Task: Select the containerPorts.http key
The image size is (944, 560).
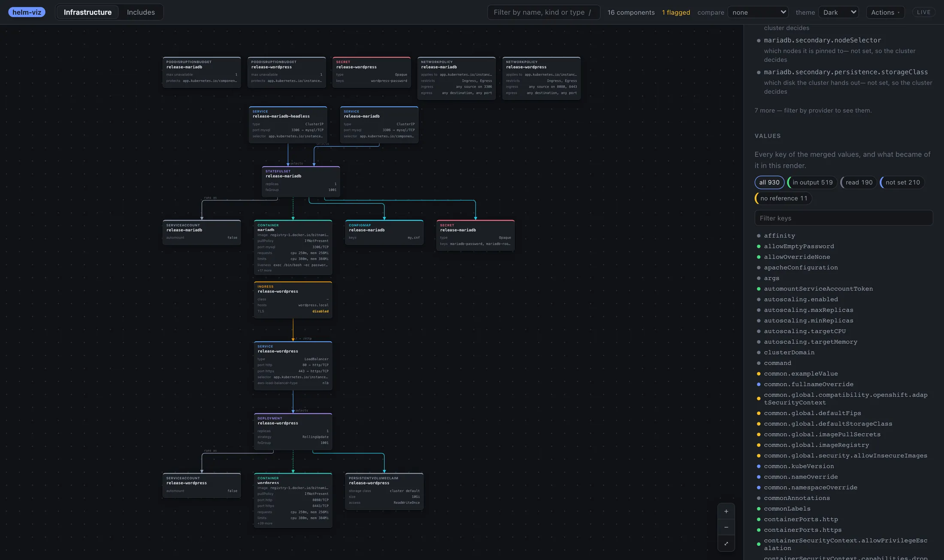Action: [801, 519]
